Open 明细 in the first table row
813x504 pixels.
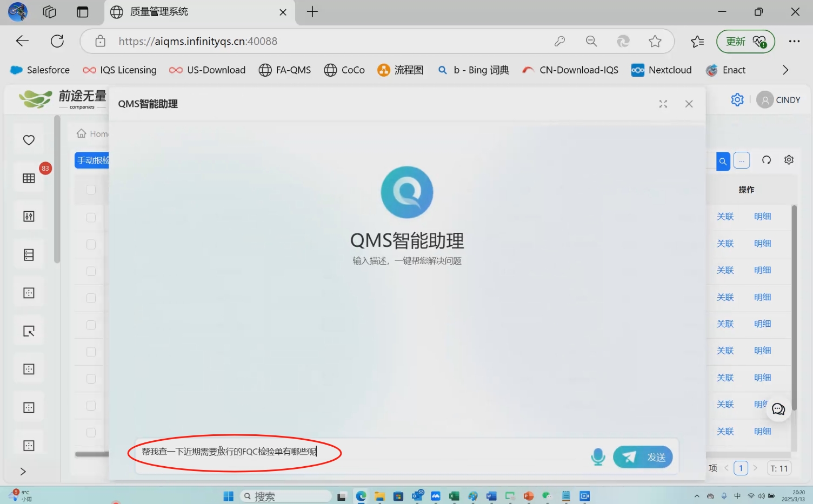[x=762, y=216]
